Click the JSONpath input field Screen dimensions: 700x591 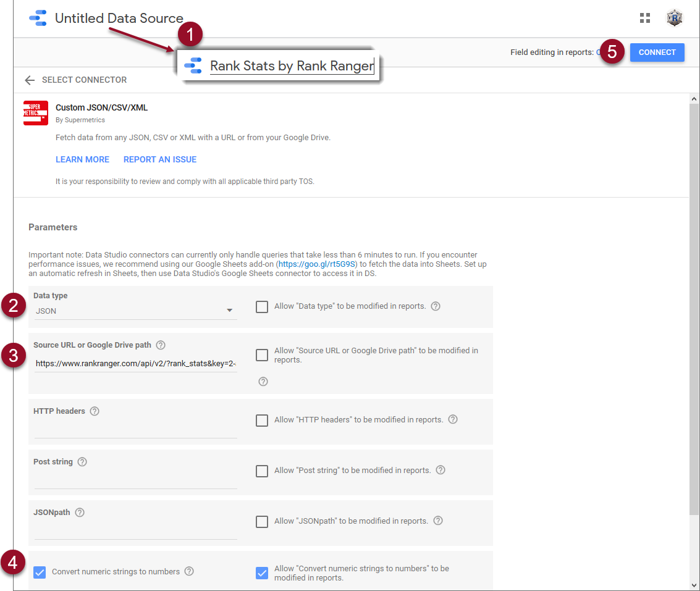135,531
